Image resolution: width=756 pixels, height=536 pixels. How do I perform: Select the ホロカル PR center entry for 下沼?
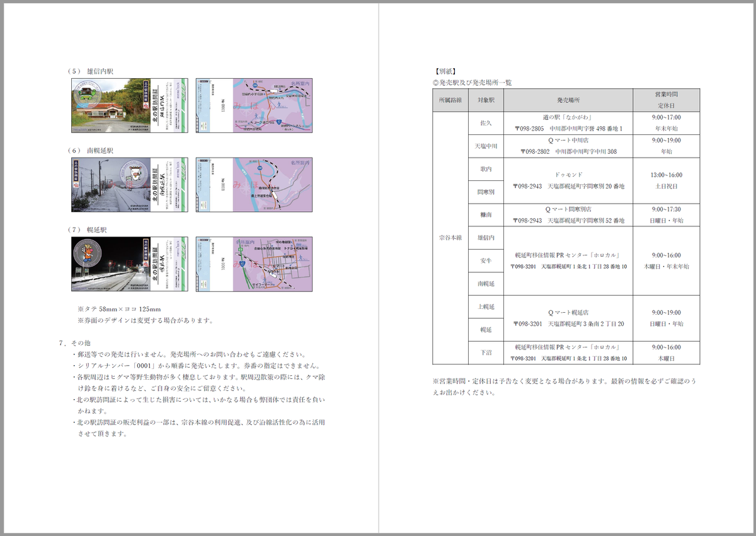pos(568,351)
